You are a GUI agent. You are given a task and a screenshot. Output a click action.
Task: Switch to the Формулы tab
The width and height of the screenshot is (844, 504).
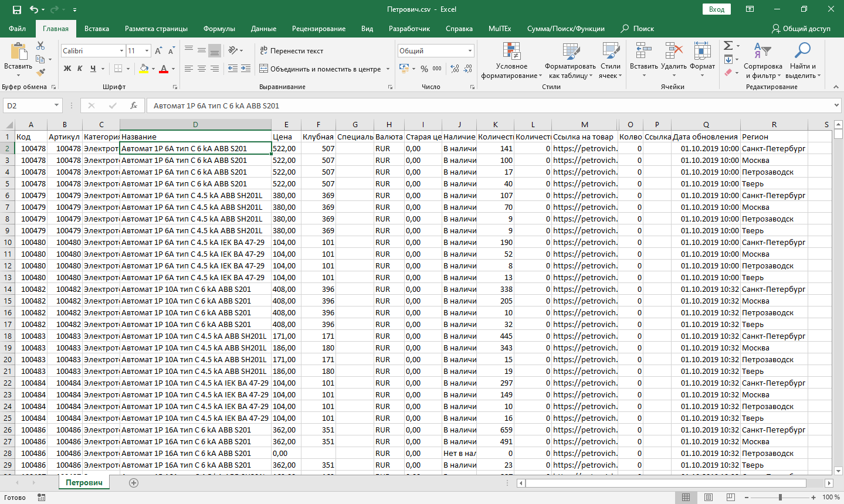pyautogui.click(x=219, y=29)
